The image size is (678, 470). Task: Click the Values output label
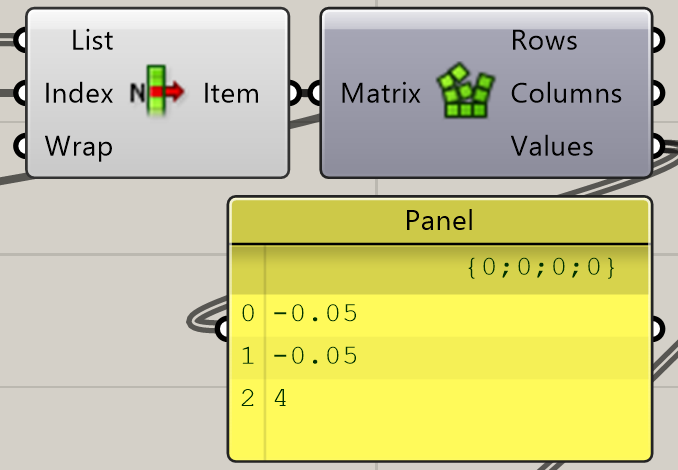point(552,146)
